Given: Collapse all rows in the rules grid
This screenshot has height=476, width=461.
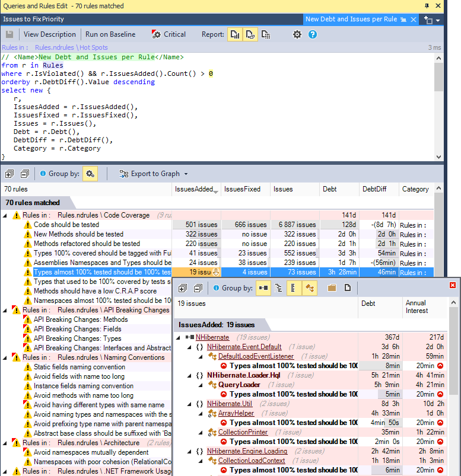Looking at the screenshot, I should pos(24,174).
